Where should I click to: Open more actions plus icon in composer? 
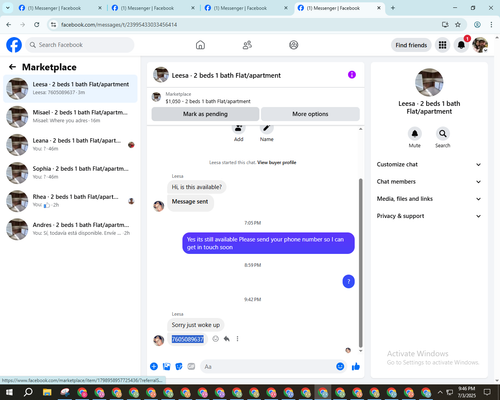(154, 366)
